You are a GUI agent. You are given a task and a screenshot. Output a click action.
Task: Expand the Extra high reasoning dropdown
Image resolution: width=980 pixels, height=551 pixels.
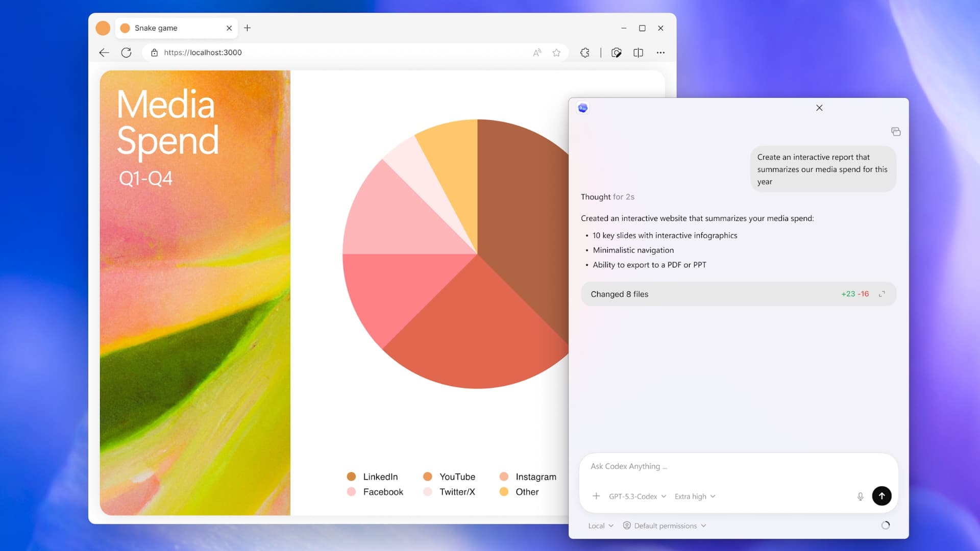(x=694, y=496)
